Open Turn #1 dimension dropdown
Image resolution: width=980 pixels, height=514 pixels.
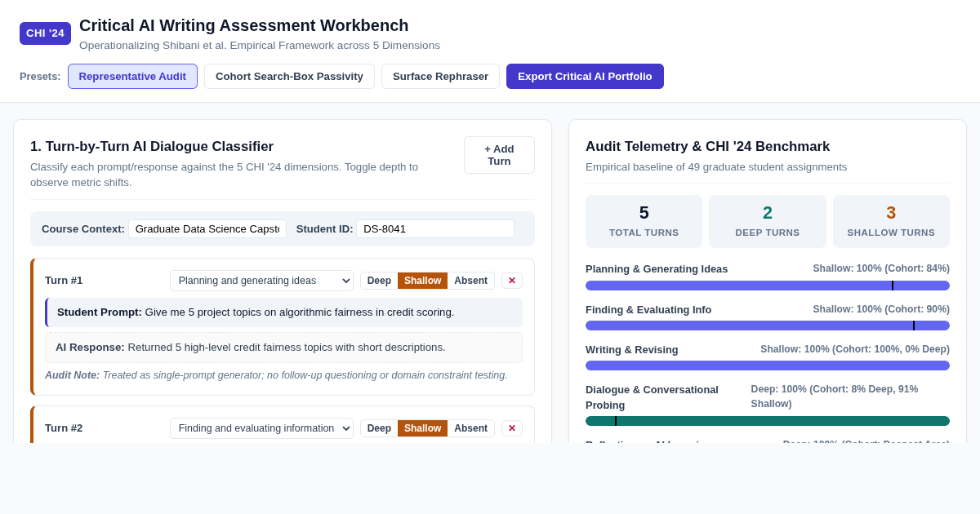261,281
